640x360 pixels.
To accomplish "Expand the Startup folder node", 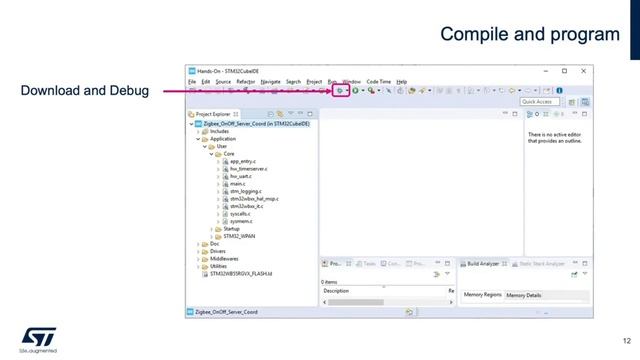I will tap(211, 229).
